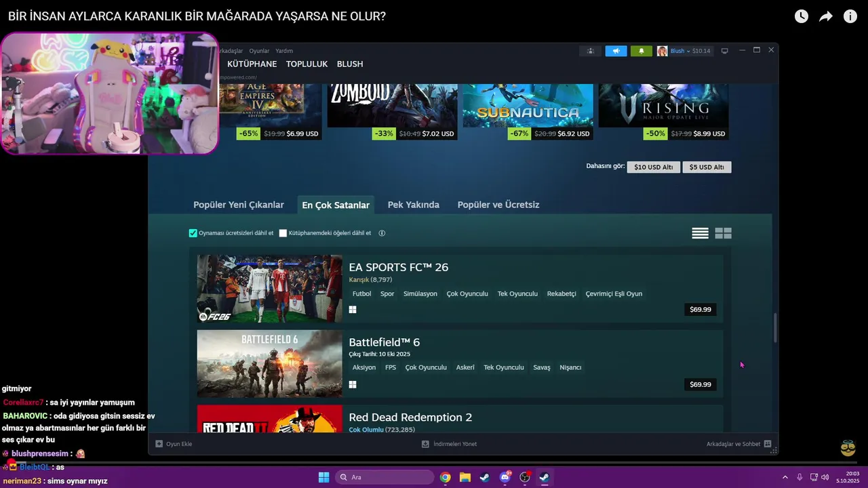The height and width of the screenshot is (488, 868).
Task: Click Windows taskbar search box Ara
Action: [384, 477]
